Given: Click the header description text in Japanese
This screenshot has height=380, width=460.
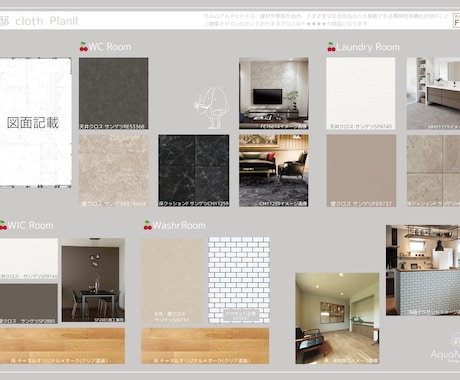Looking at the screenshot, I should (326, 20).
